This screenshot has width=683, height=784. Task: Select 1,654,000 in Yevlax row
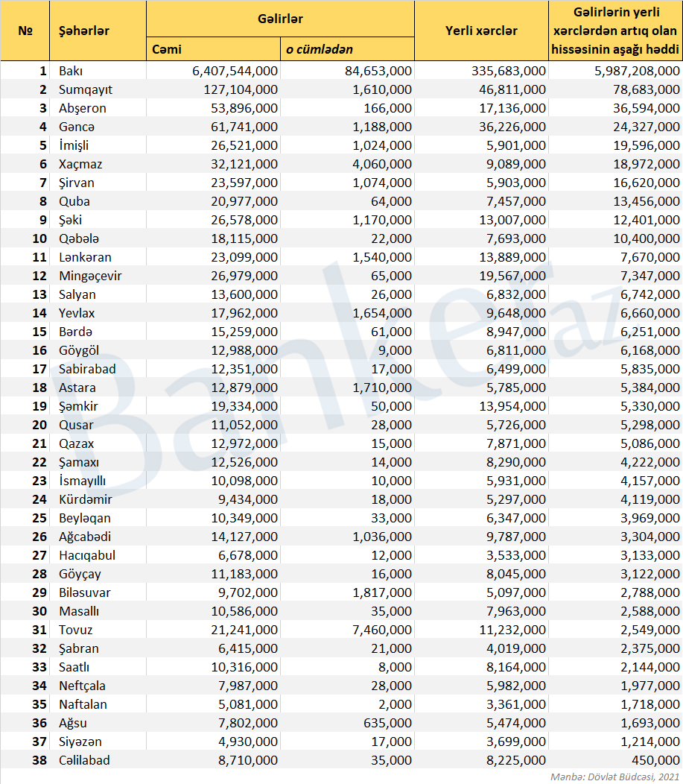pyautogui.click(x=382, y=313)
